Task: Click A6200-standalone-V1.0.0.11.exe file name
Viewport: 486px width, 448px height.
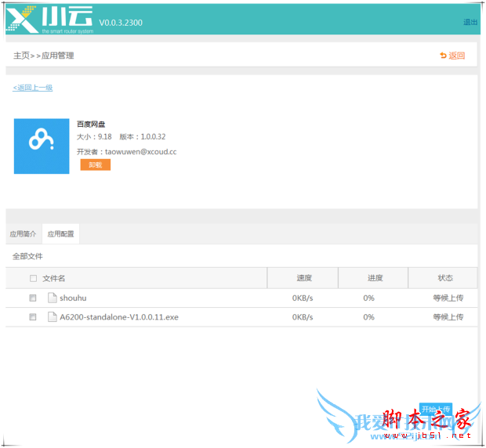Action: 119,317
